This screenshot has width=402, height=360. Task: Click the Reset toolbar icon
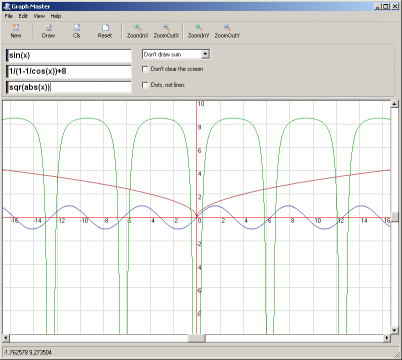[x=105, y=28]
